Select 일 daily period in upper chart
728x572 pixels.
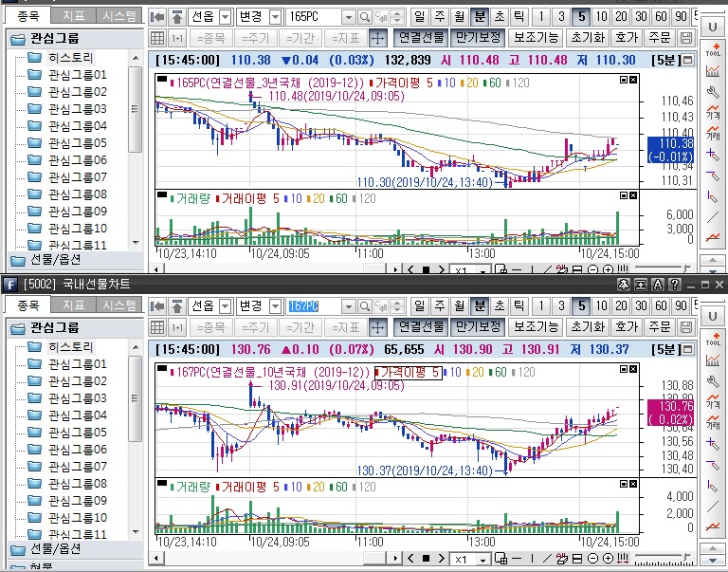pyautogui.click(x=421, y=17)
